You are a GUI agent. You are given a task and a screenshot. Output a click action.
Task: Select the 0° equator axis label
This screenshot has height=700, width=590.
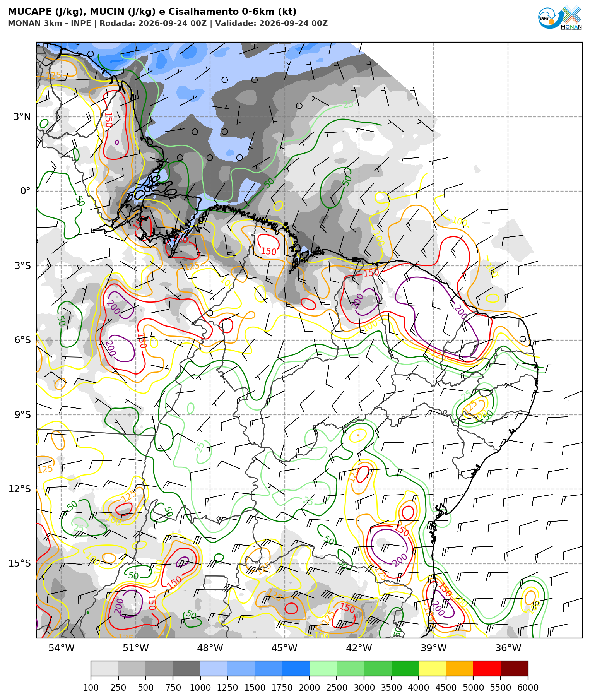tap(26, 191)
